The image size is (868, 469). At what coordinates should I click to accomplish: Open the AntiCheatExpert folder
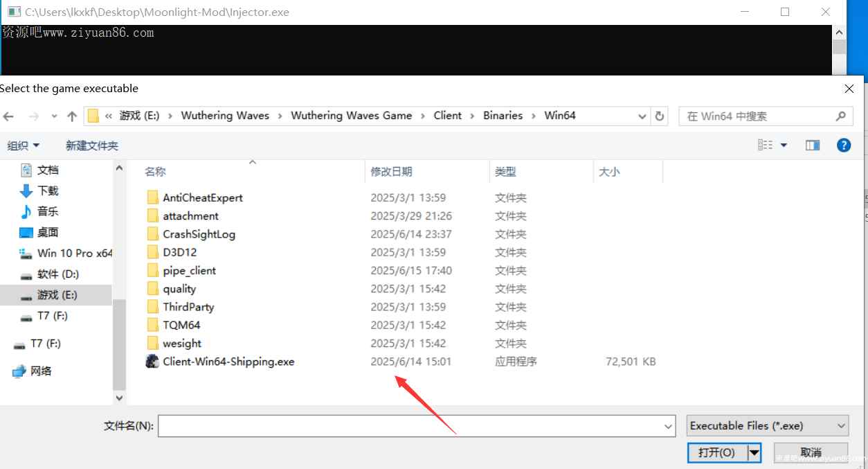pyautogui.click(x=202, y=197)
